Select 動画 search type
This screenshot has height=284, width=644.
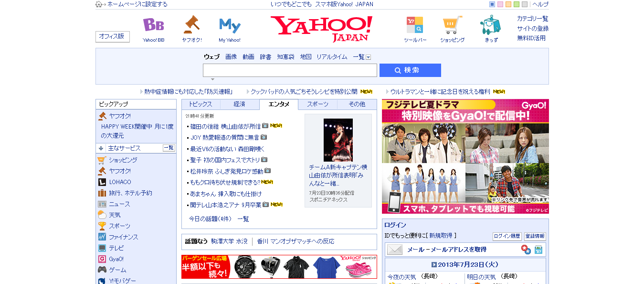click(248, 57)
